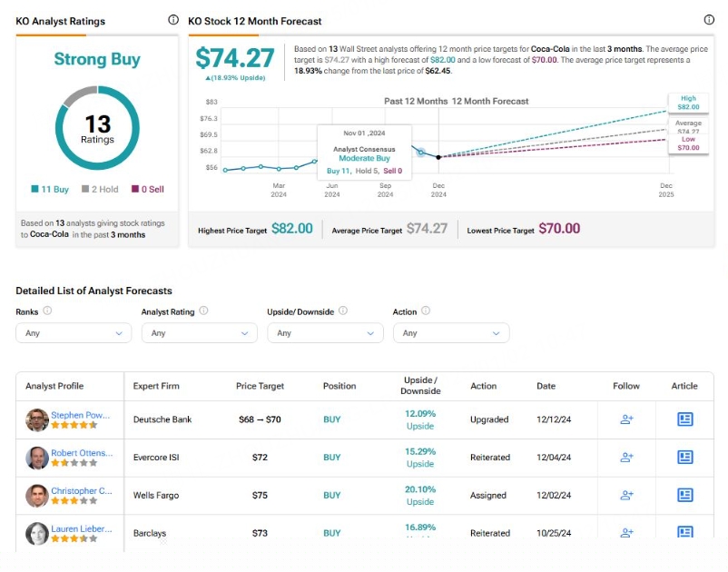Click the Dec 2024 black chart point
The image size is (728, 572).
click(438, 157)
